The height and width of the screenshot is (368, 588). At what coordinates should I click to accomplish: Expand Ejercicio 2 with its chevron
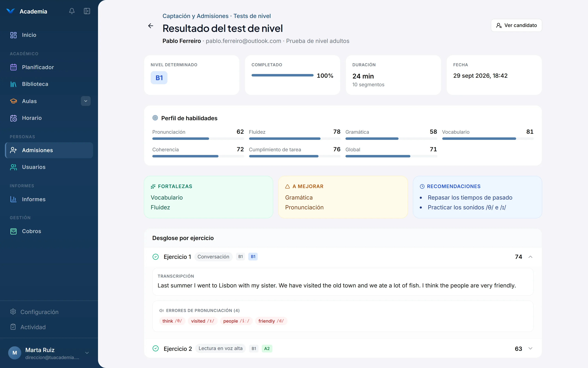click(530, 349)
